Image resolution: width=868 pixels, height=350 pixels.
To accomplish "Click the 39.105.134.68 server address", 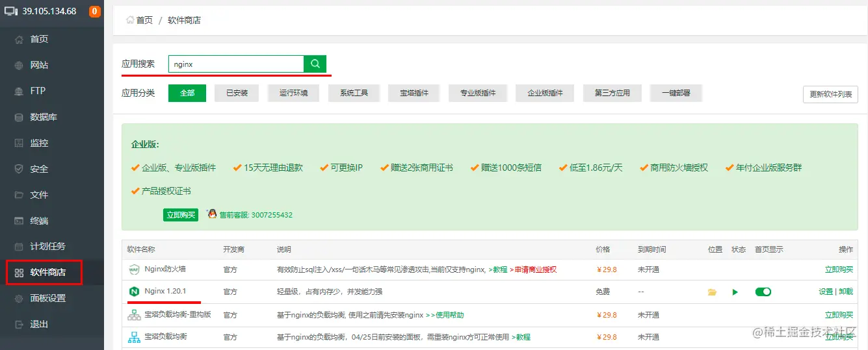I will (49, 11).
